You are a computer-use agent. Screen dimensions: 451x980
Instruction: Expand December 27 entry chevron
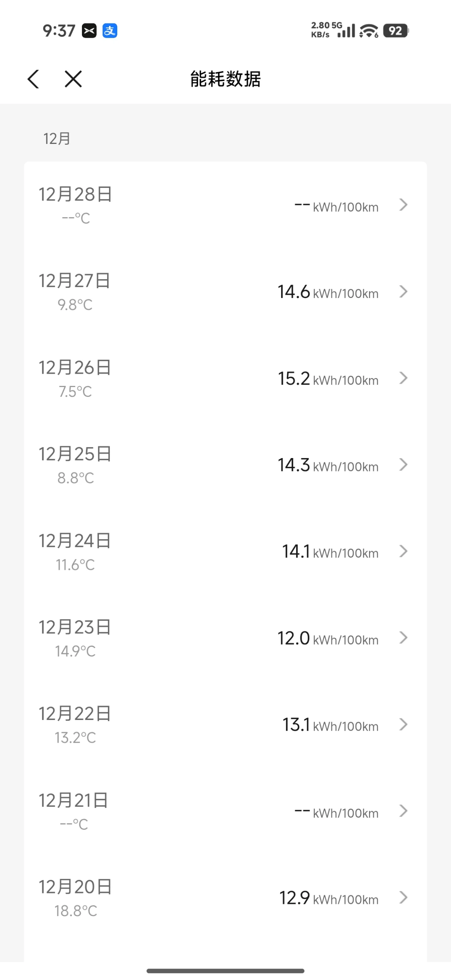tap(403, 291)
